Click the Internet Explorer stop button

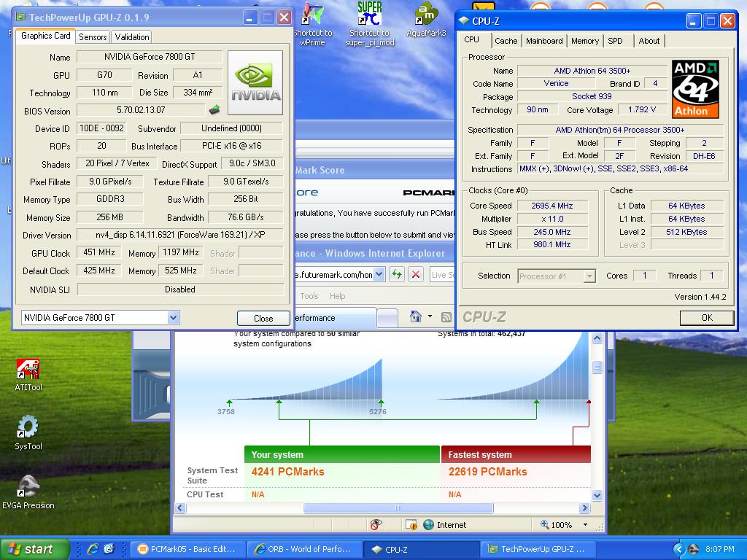pos(416,274)
